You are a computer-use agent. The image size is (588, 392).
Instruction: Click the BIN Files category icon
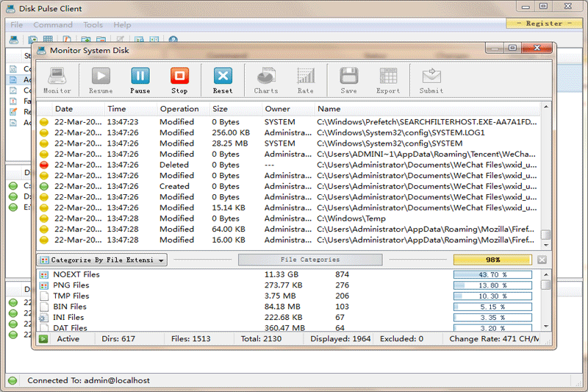44,307
